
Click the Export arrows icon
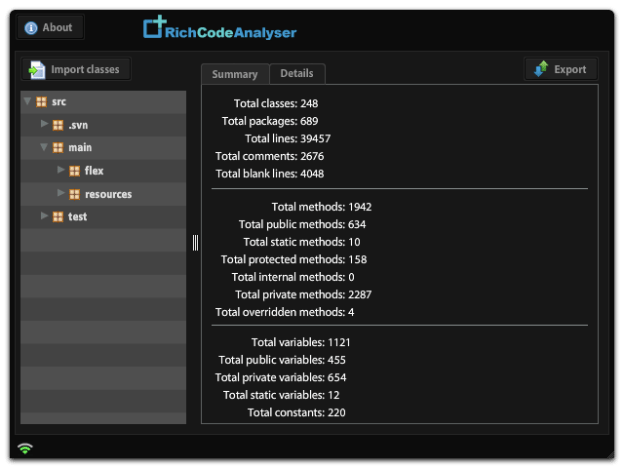[x=541, y=69]
